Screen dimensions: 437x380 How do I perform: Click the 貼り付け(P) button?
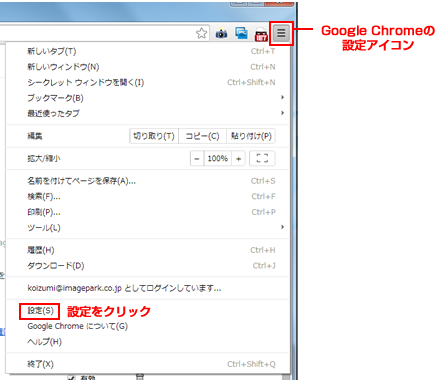point(251,136)
